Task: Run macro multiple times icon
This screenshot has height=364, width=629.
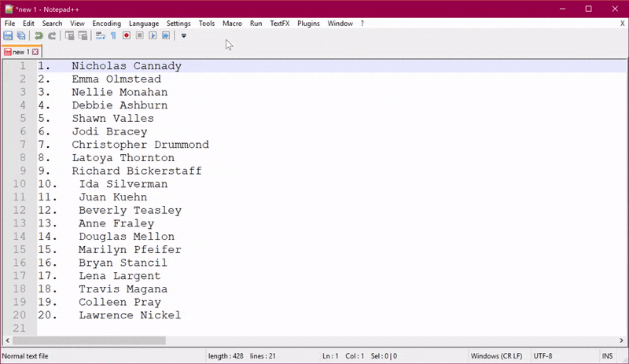Action: click(166, 36)
